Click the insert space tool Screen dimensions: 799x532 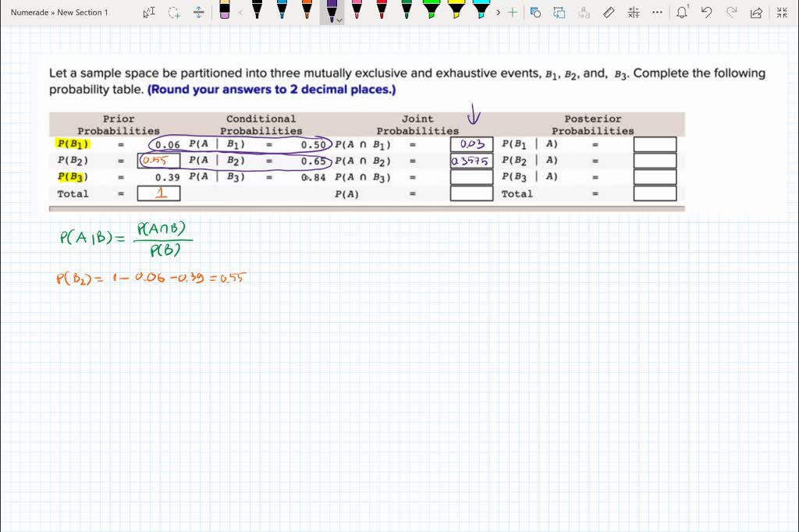pos(198,12)
